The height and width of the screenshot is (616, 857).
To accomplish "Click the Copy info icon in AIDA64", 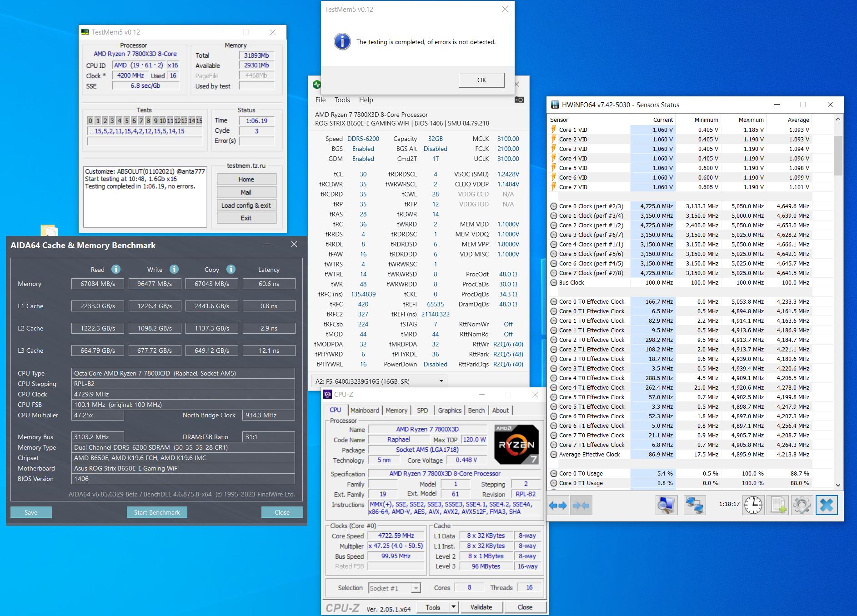I will pyautogui.click(x=231, y=269).
